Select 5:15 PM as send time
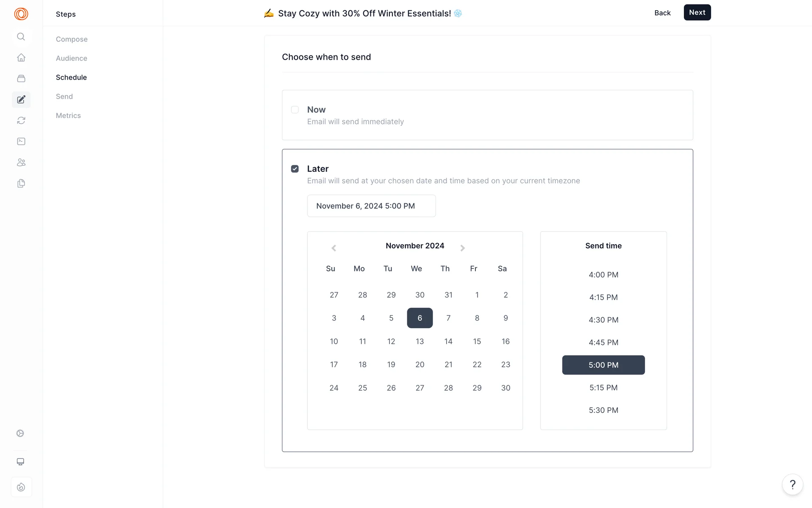The height and width of the screenshot is (508, 812). pos(603,388)
